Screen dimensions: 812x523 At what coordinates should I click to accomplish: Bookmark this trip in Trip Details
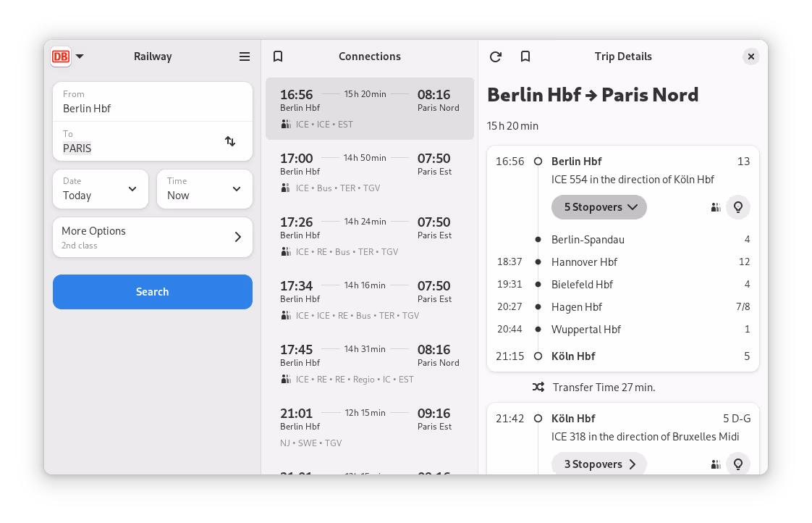[525, 57]
